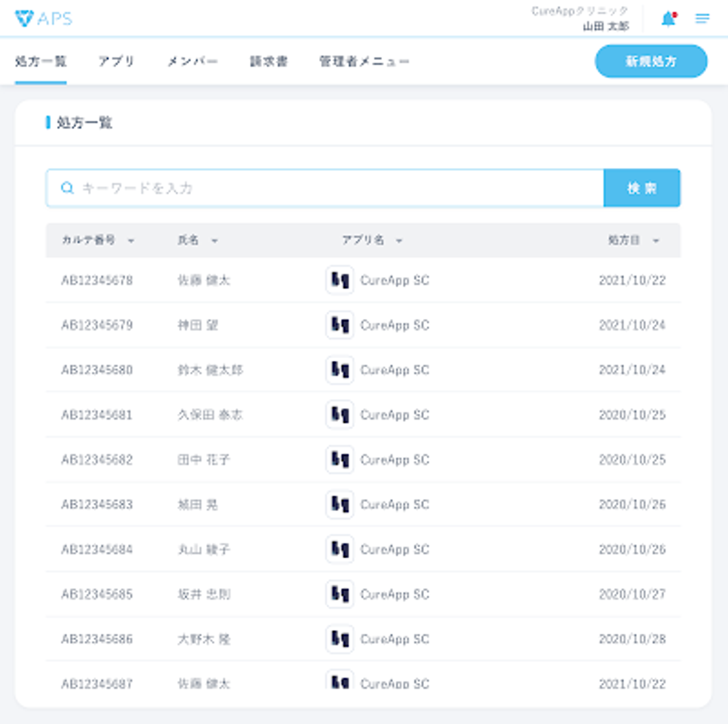Click CureApp SC text in row AB12345682

(395, 460)
